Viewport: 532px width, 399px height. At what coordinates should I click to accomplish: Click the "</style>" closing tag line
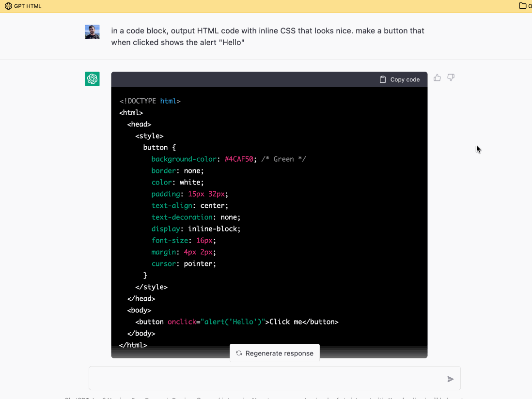(151, 287)
